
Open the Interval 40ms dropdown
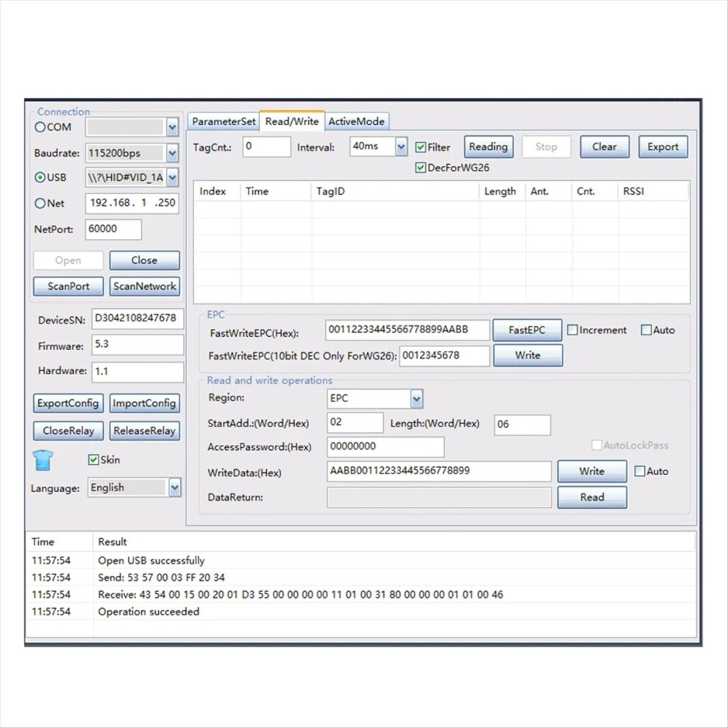(402, 147)
